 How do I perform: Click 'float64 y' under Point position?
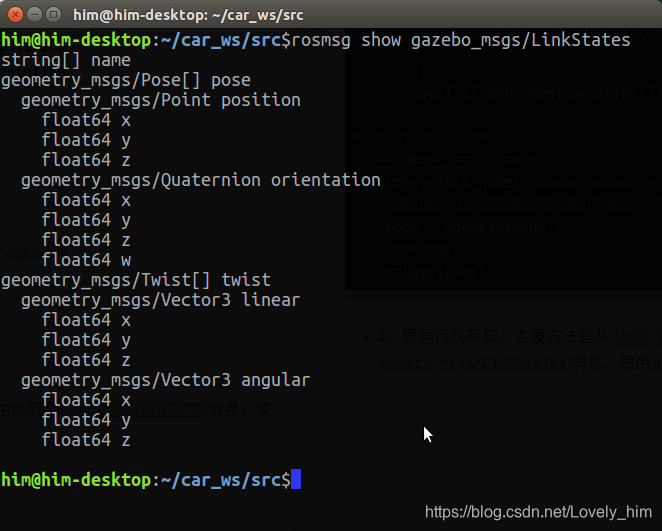[87, 140]
